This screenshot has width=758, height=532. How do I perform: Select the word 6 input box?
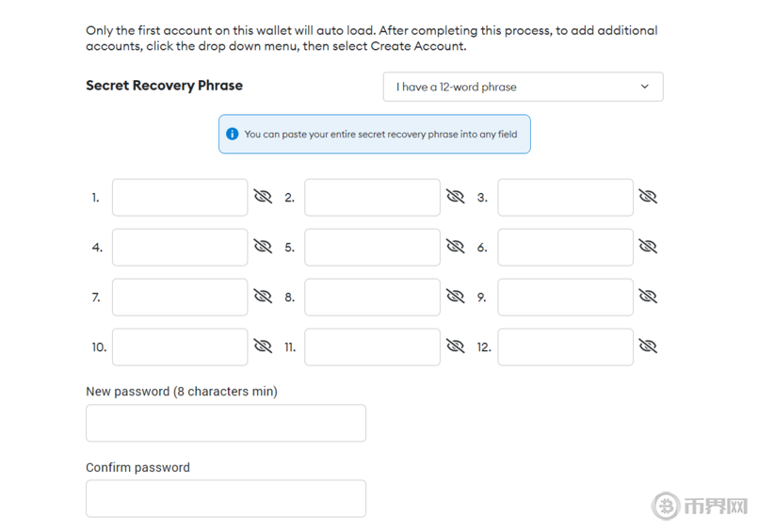tap(565, 248)
